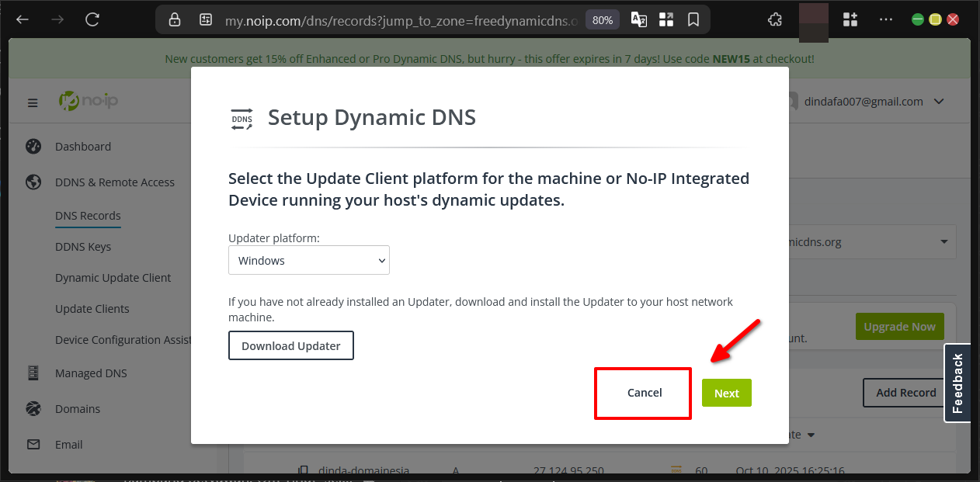Select DNS Records in the sidebar

pos(88,216)
